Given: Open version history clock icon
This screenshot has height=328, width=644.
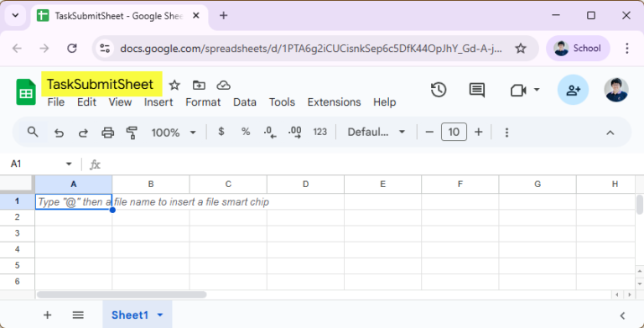Looking at the screenshot, I should (x=439, y=90).
